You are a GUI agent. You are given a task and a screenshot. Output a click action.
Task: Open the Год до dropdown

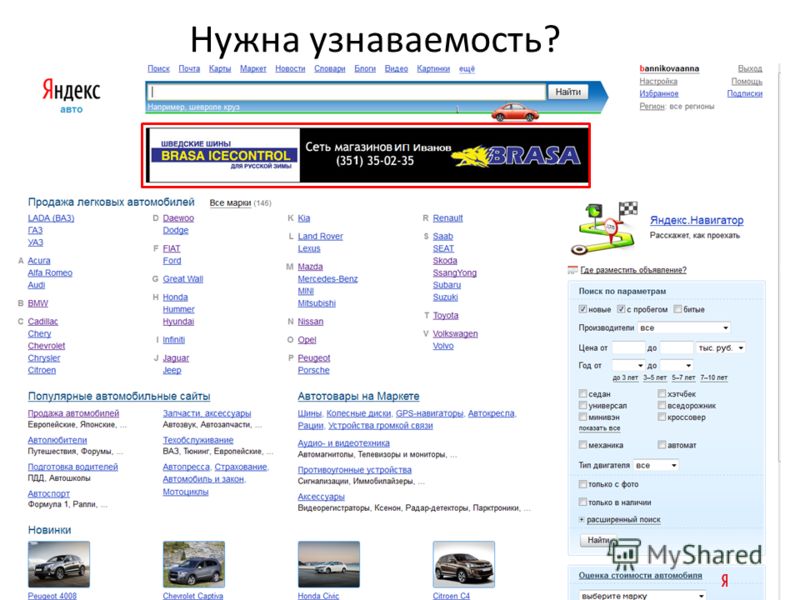click(x=676, y=365)
